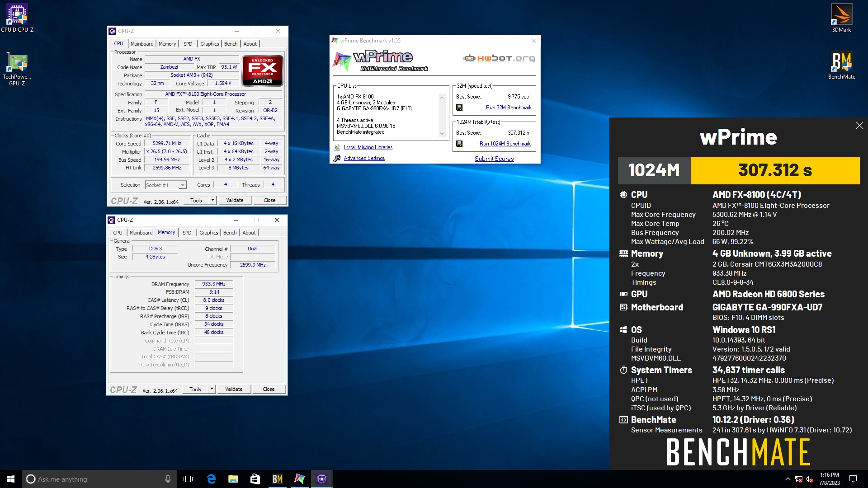Switch to wPrime in the taskbar

click(x=300, y=479)
